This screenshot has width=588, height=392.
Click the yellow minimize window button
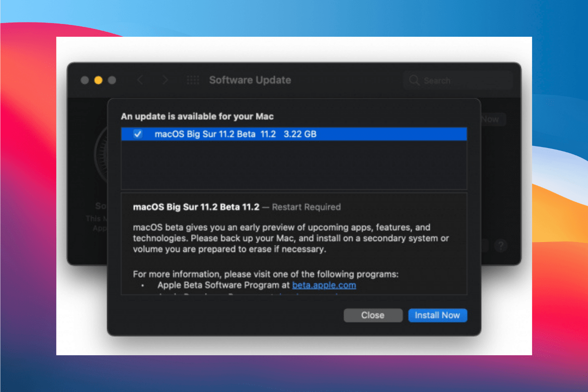click(98, 80)
